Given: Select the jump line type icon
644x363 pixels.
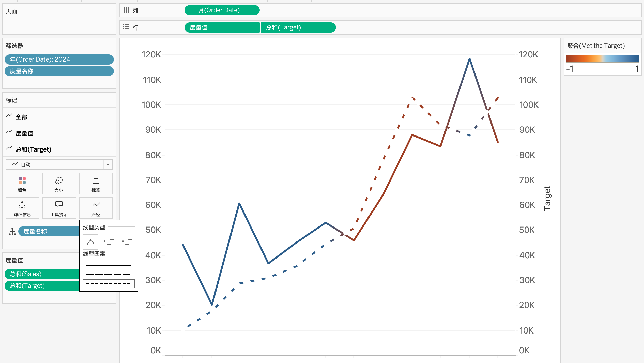Looking at the screenshot, I should (x=127, y=242).
